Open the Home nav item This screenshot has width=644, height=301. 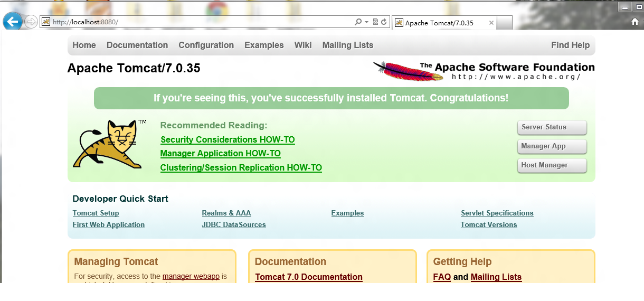pos(84,45)
